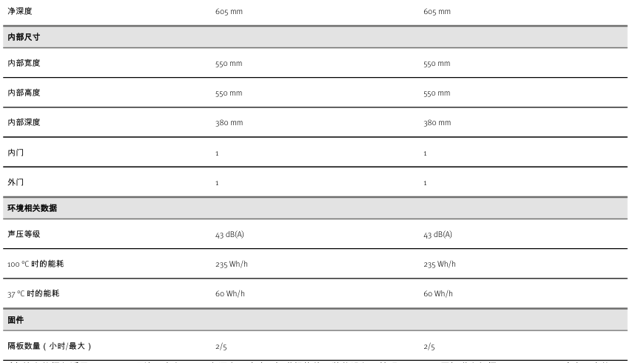Image resolution: width=644 pixels, height=363 pixels.
Task: Click the 37 °C 时的能耗 label
Action: click(x=33, y=293)
